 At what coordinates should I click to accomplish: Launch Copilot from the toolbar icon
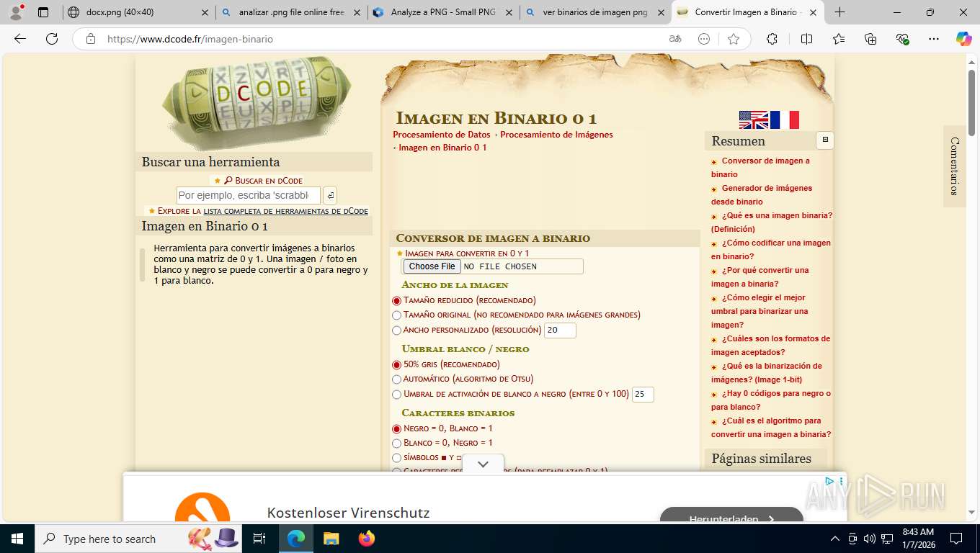pos(964,39)
